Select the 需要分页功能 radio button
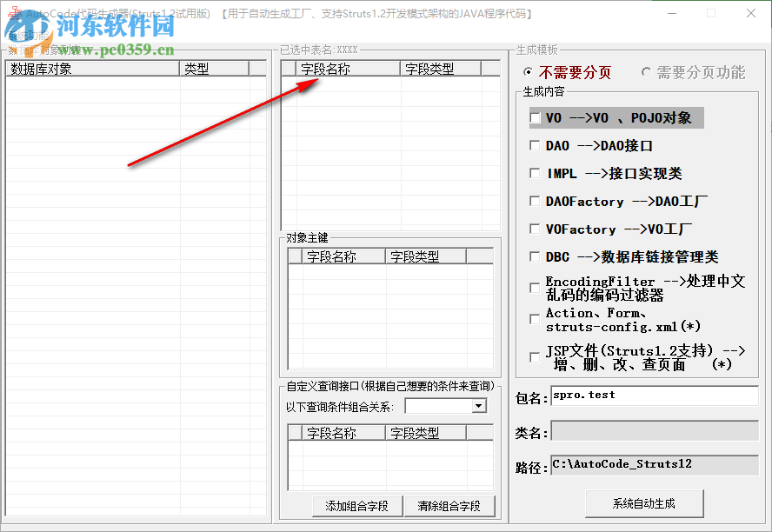The width and height of the screenshot is (772, 532). tap(647, 72)
